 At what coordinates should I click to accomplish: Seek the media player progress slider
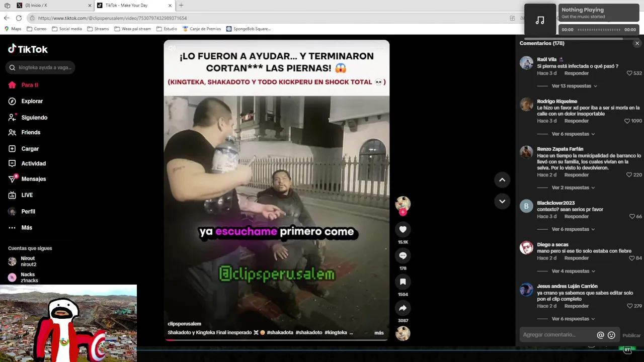[x=599, y=30]
